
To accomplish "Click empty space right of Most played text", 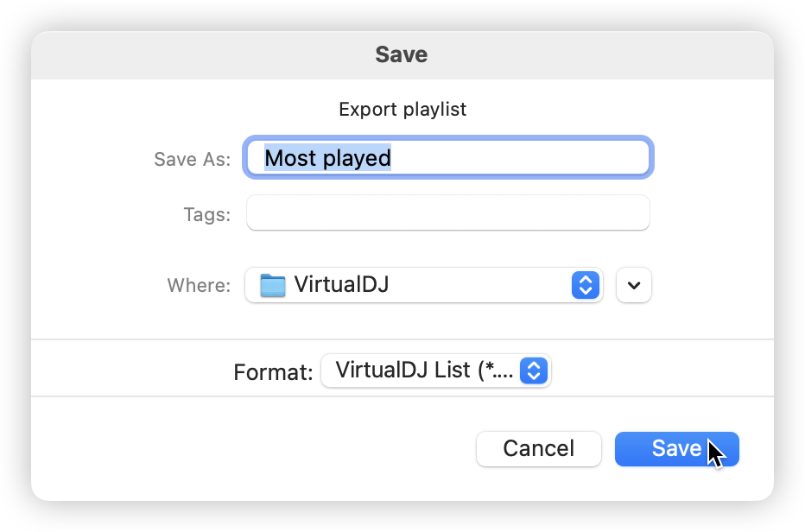I will [x=518, y=158].
